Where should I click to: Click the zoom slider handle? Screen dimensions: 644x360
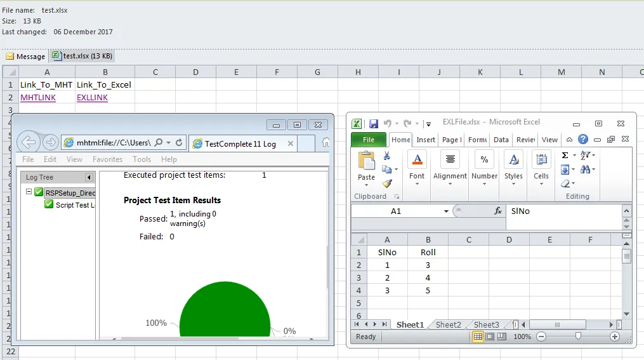point(578,336)
